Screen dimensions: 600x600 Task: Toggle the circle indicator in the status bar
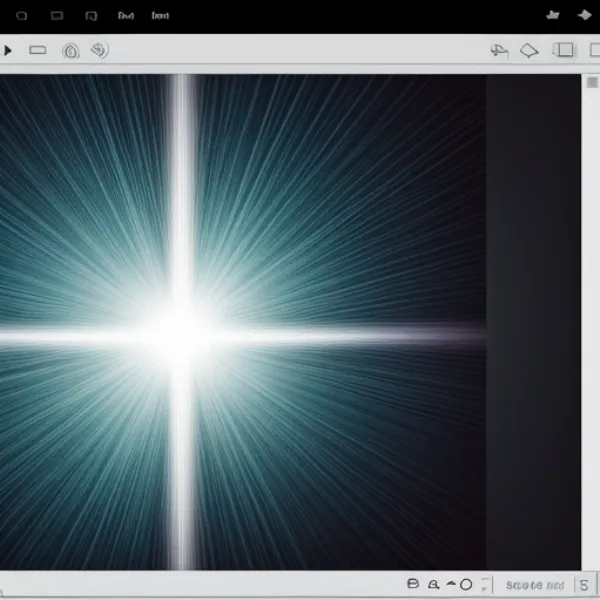click(x=466, y=584)
